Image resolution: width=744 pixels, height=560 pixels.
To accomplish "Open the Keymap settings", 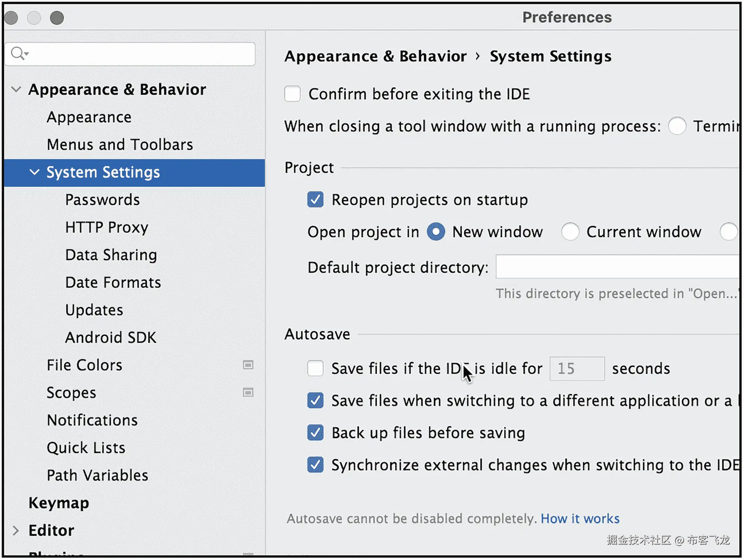I will coord(59,503).
